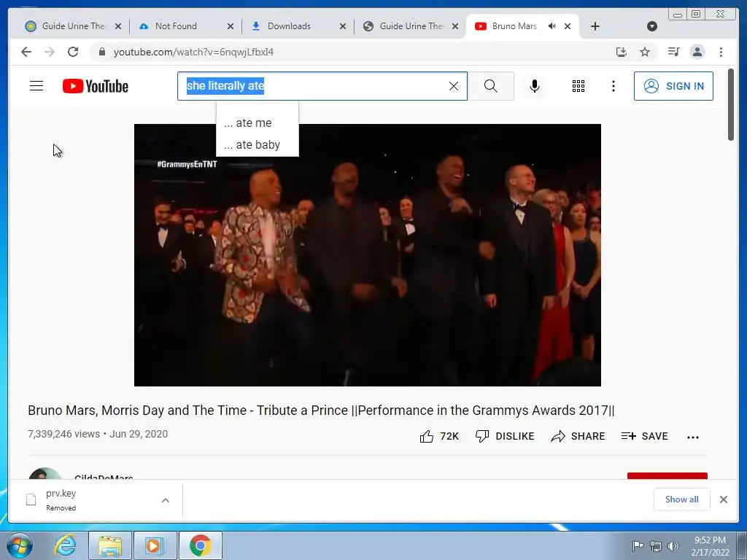This screenshot has height=560, width=747.
Task: Open the YouTube hamburger guide menu
Action: pyautogui.click(x=36, y=86)
